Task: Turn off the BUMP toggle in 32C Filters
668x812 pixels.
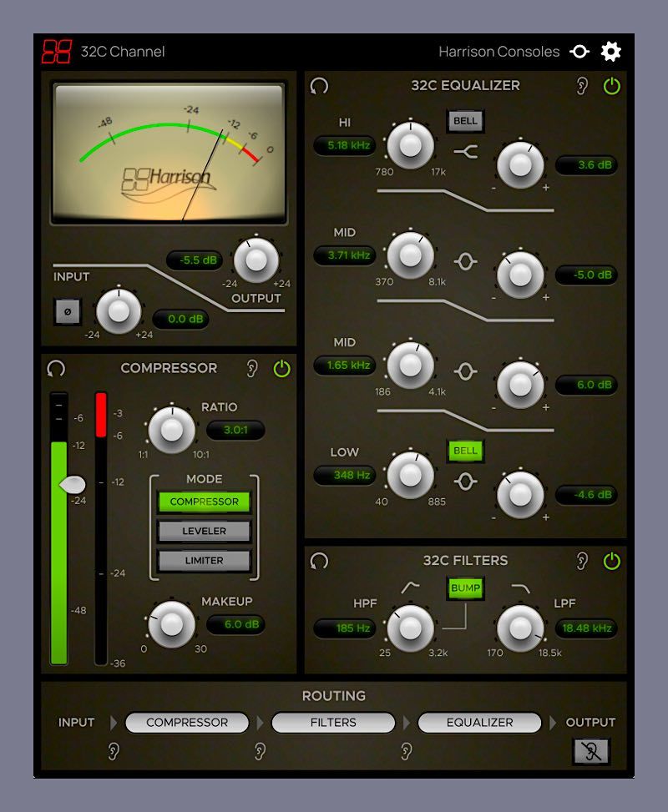Action: click(x=465, y=588)
